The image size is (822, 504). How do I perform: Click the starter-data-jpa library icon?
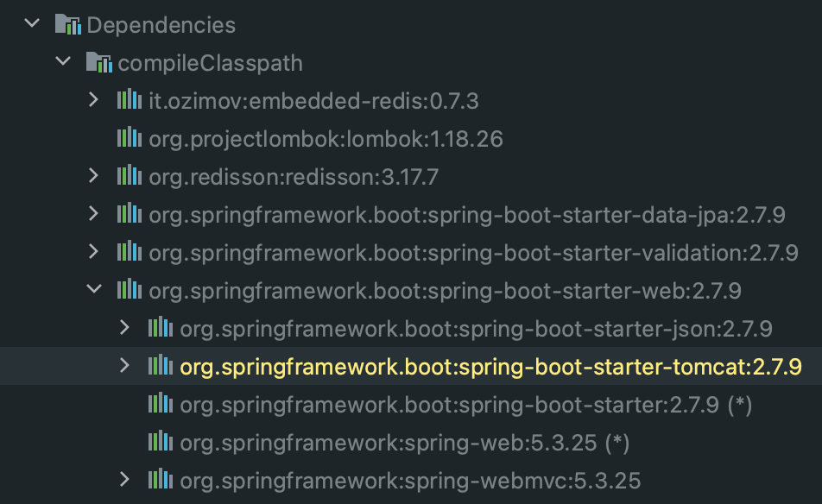pyautogui.click(x=130, y=213)
